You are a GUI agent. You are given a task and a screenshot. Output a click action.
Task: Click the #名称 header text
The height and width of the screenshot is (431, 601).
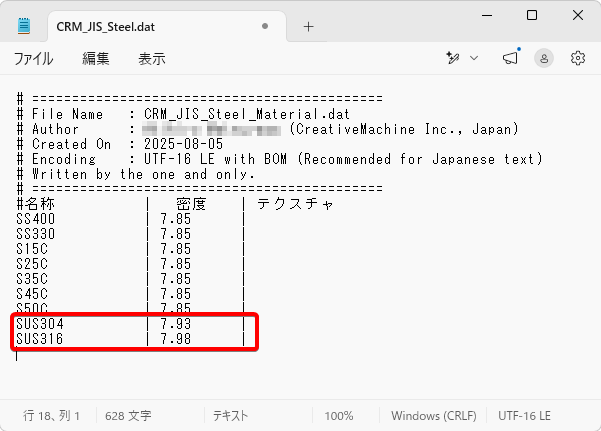tap(36, 204)
